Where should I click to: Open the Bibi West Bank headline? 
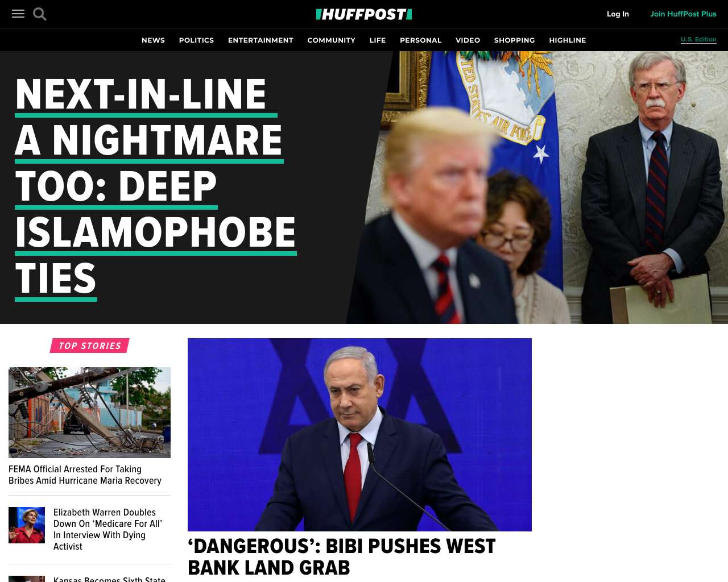click(x=341, y=556)
